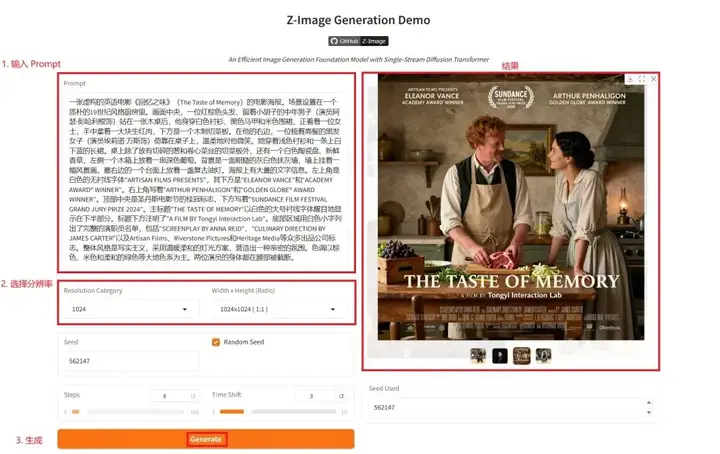
Task: Open the Width x Height (Ratio) dropdown
Action: pos(279,309)
